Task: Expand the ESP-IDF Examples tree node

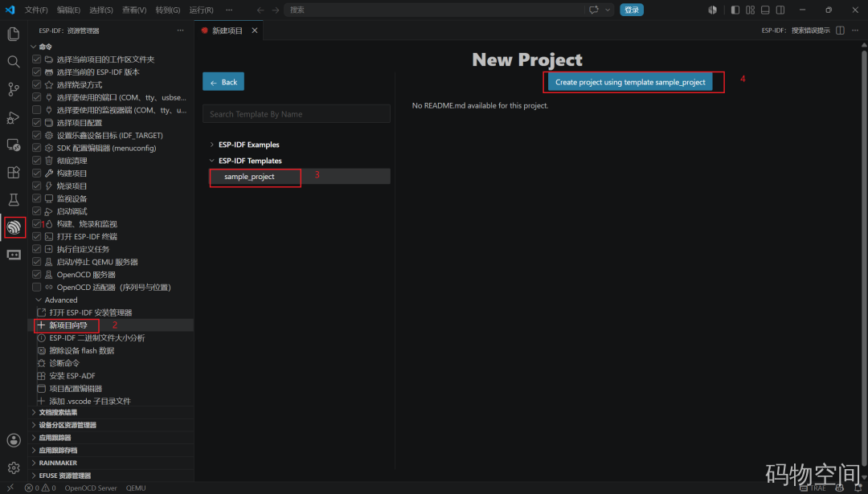Action: point(211,145)
